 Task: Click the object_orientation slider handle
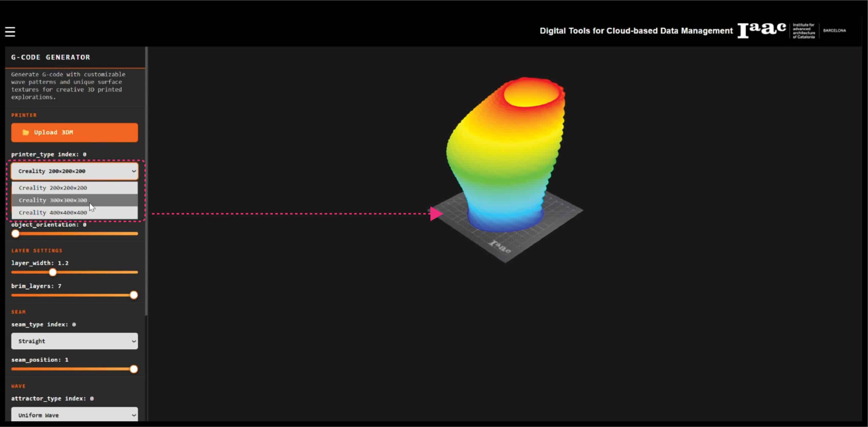15,234
